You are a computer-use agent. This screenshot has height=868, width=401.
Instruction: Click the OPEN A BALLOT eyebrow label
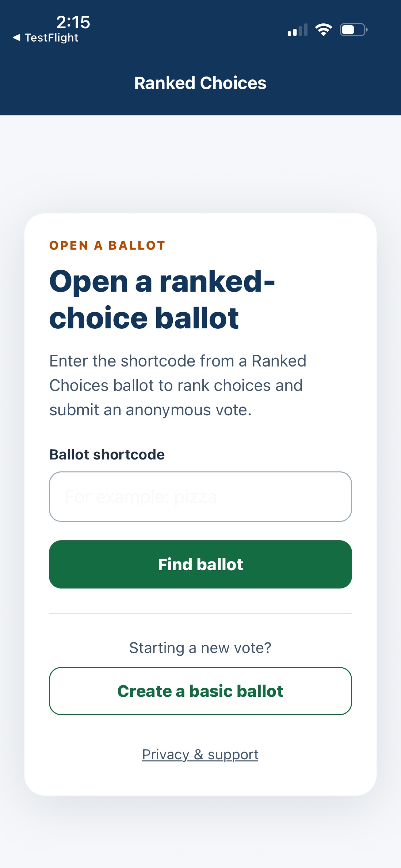[x=107, y=245]
